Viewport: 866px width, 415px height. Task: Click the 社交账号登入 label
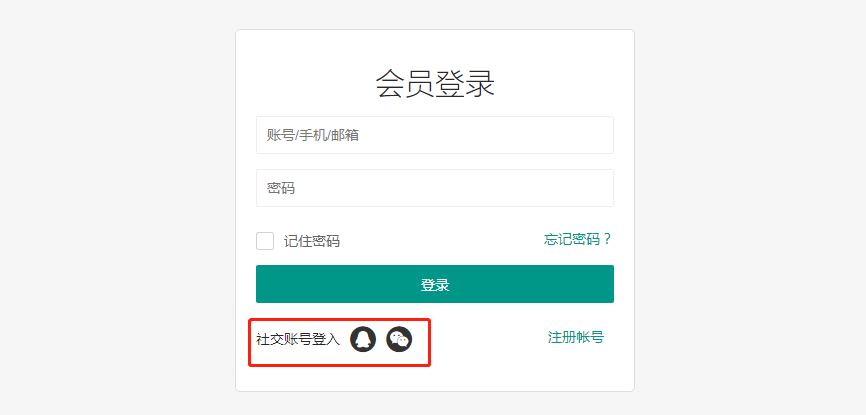tap(298, 339)
